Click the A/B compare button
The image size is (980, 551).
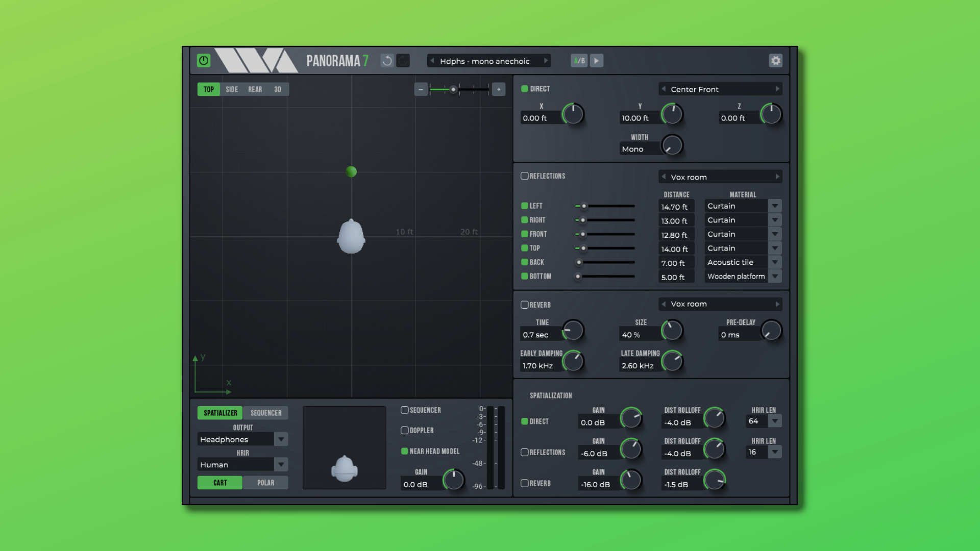click(x=579, y=61)
